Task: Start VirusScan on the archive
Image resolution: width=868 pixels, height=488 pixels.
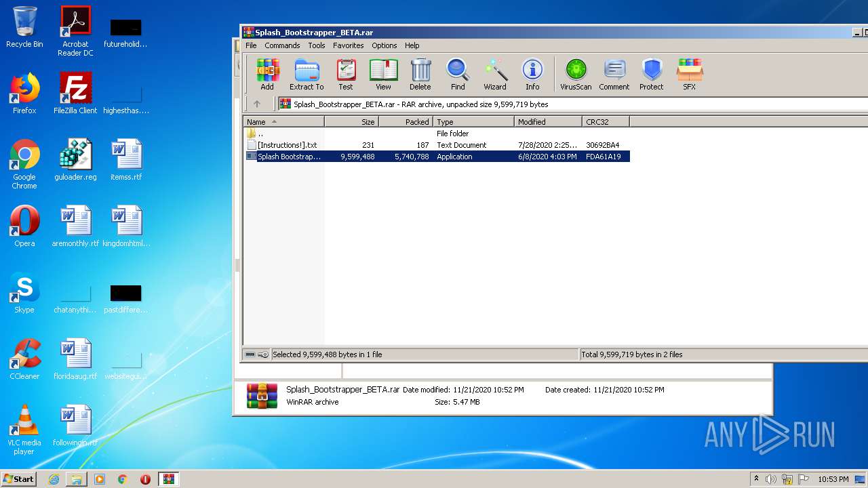Action: (576, 75)
